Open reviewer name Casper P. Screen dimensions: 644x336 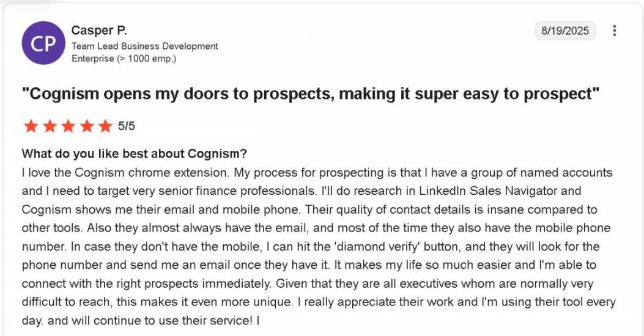99,31
